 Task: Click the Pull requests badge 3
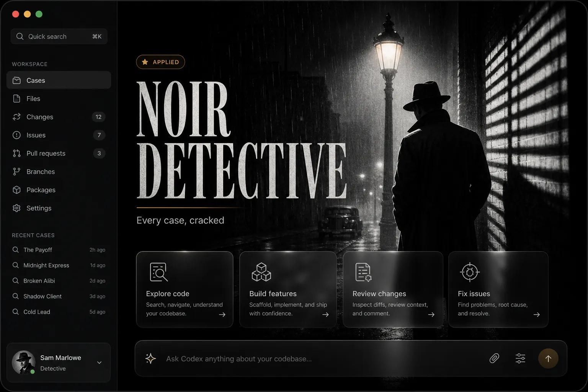99,154
